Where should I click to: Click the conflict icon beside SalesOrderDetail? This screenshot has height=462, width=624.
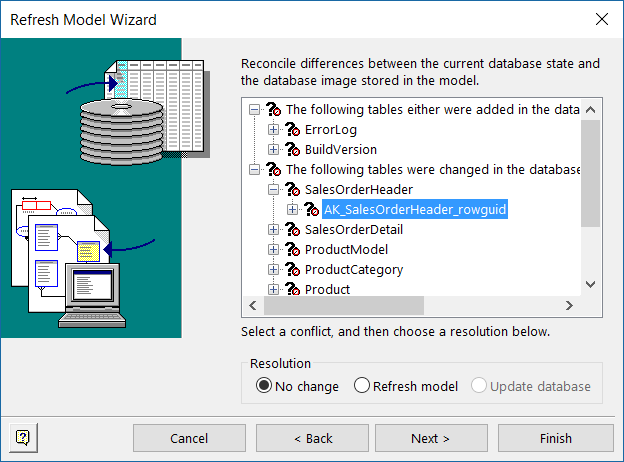coord(292,230)
